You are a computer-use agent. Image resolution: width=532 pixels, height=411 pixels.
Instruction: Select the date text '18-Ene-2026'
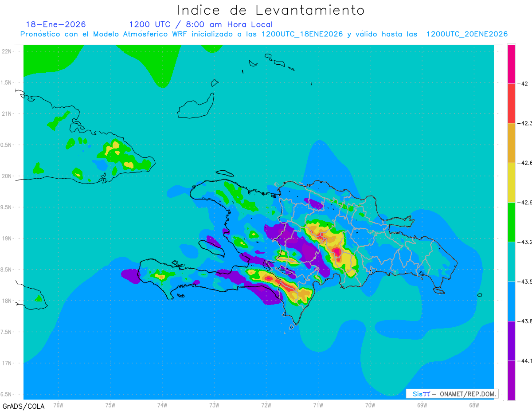point(56,24)
